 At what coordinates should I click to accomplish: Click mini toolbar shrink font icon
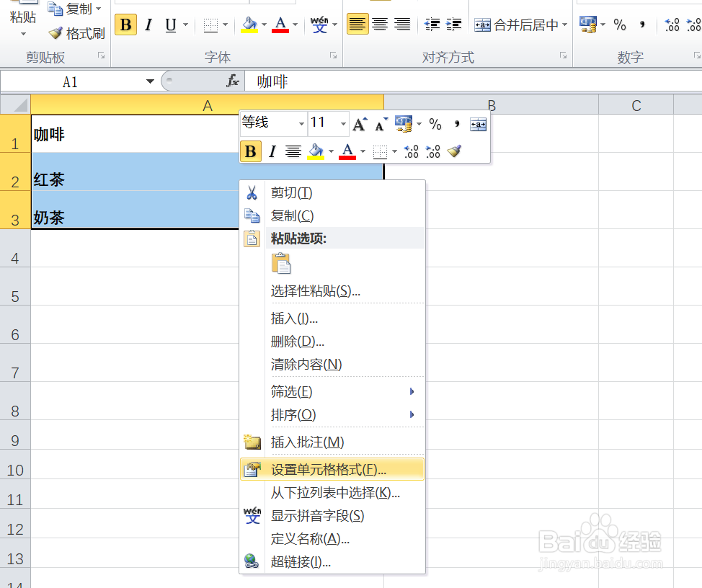coord(381,124)
